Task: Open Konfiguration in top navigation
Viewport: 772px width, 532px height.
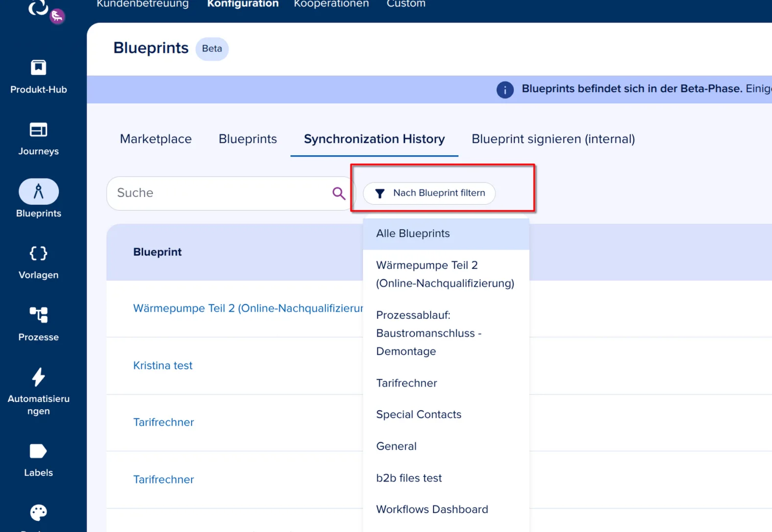Action: pyautogui.click(x=243, y=4)
